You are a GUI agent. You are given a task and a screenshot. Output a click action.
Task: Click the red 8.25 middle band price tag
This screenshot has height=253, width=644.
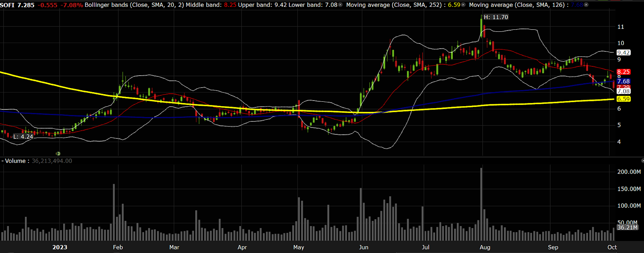[x=623, y=72]
